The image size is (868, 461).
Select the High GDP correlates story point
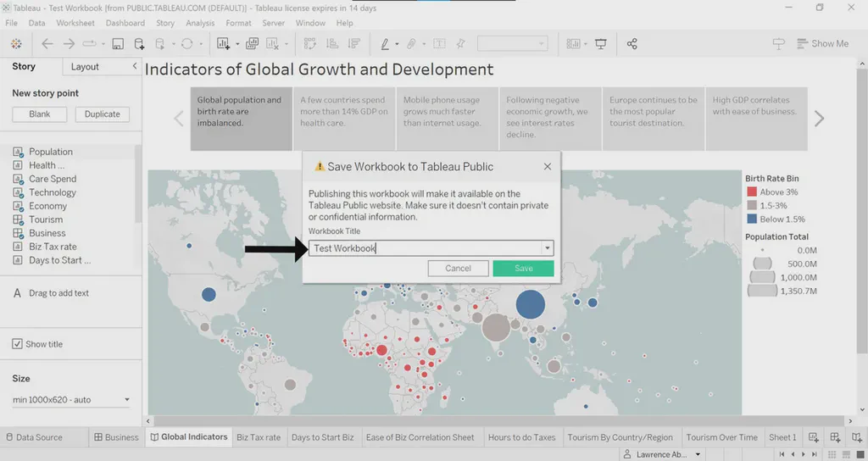pos(756,119)
